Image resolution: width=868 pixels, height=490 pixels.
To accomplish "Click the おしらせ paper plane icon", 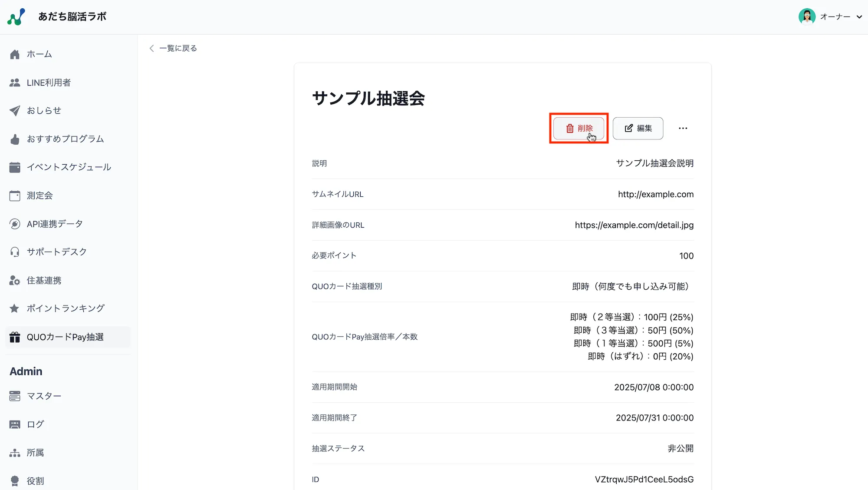I will tap(15, 111).
